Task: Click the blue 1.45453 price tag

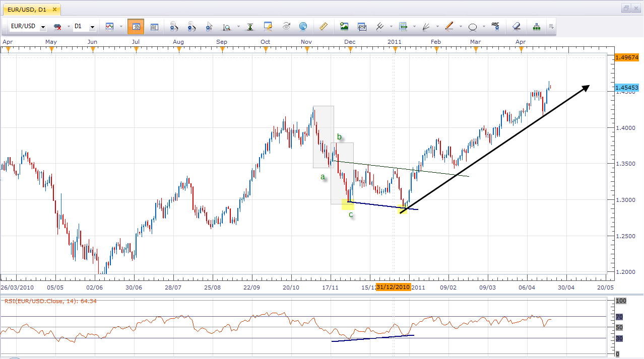Action: click(x=627, y=88)
